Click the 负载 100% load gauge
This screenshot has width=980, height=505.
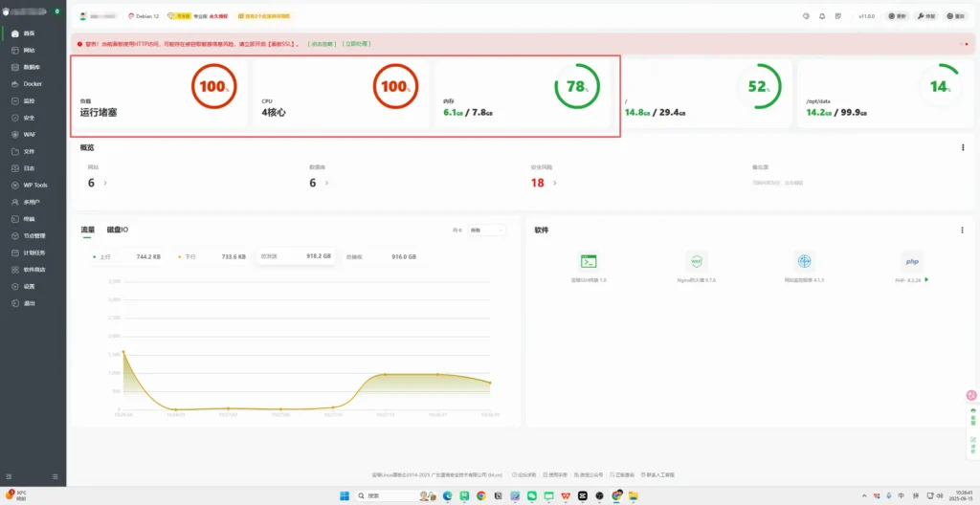click(x=213, y=86)
